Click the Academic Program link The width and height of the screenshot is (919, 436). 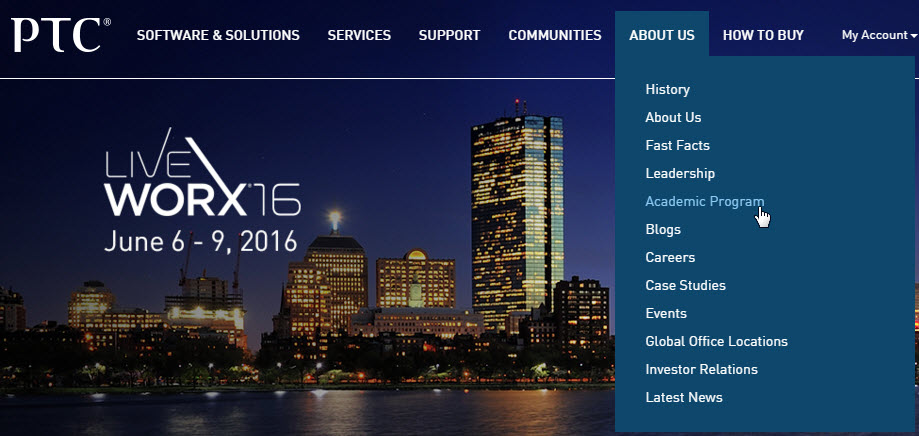click(704, 202)
